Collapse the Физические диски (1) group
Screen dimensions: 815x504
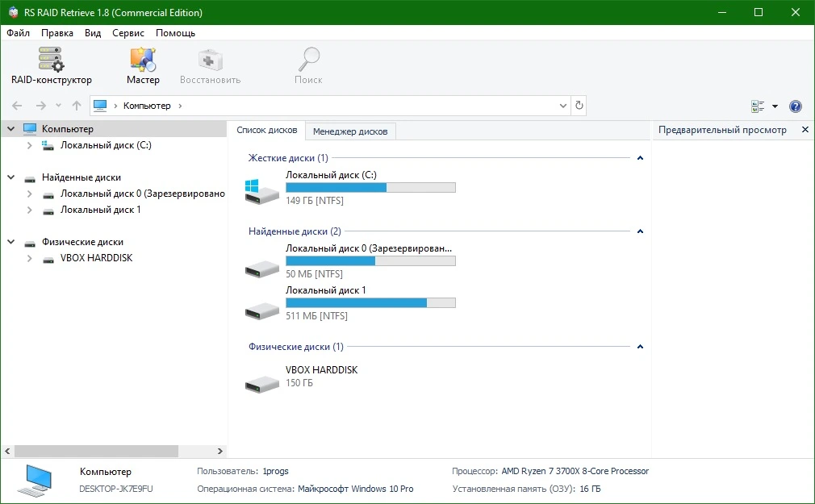pos(641,347)
